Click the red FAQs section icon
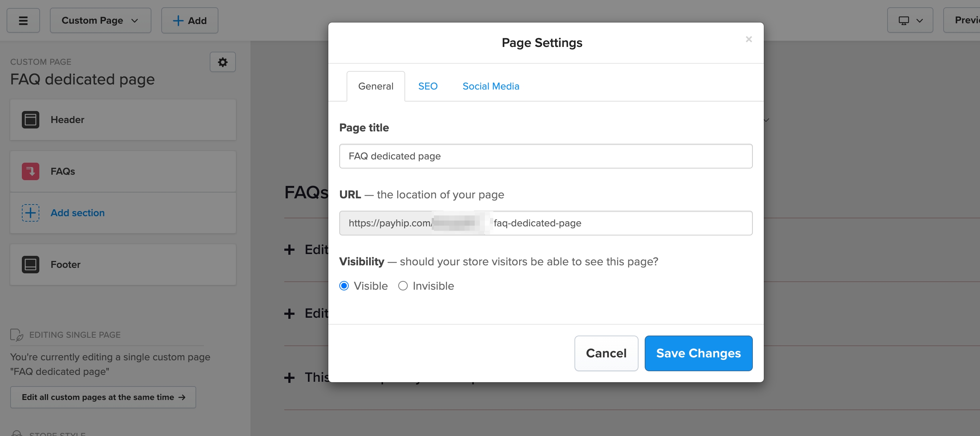 (31, 171)
